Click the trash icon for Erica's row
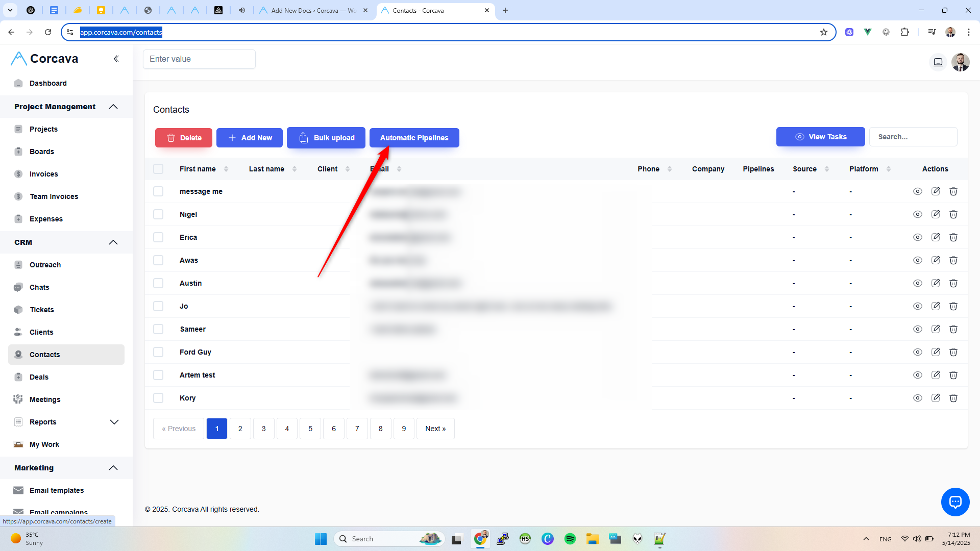The width and height of the screenshot is (980, 551). (953, 237)
